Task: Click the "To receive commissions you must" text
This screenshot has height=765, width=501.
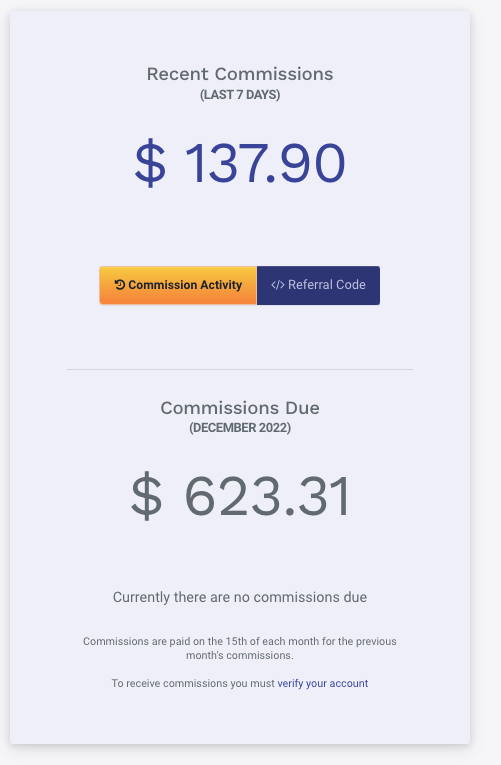Action: [193, 683]
